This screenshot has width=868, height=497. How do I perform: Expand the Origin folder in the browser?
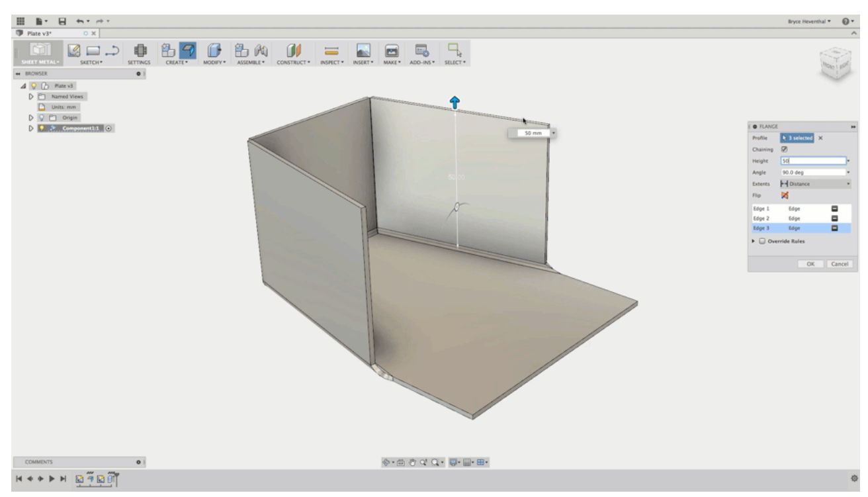tap(31, 117)
